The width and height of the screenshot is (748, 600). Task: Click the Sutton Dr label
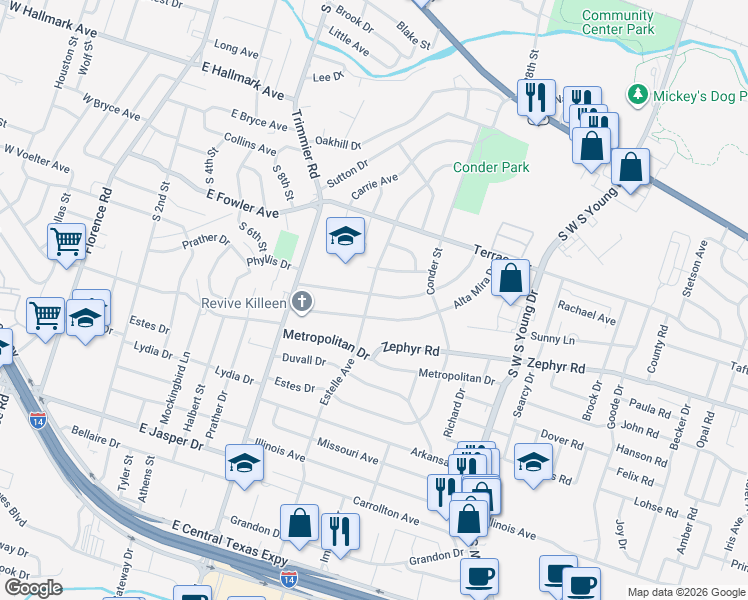click(347, 174)
